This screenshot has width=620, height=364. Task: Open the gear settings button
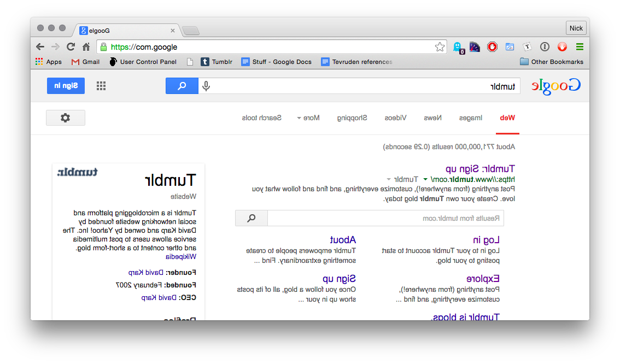(66, 118)
